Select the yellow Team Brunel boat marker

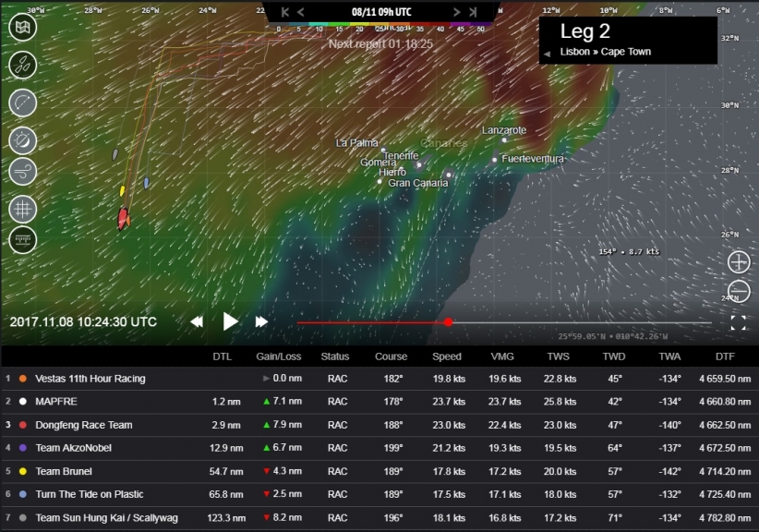pyautogui.click(x=123, y=191)
